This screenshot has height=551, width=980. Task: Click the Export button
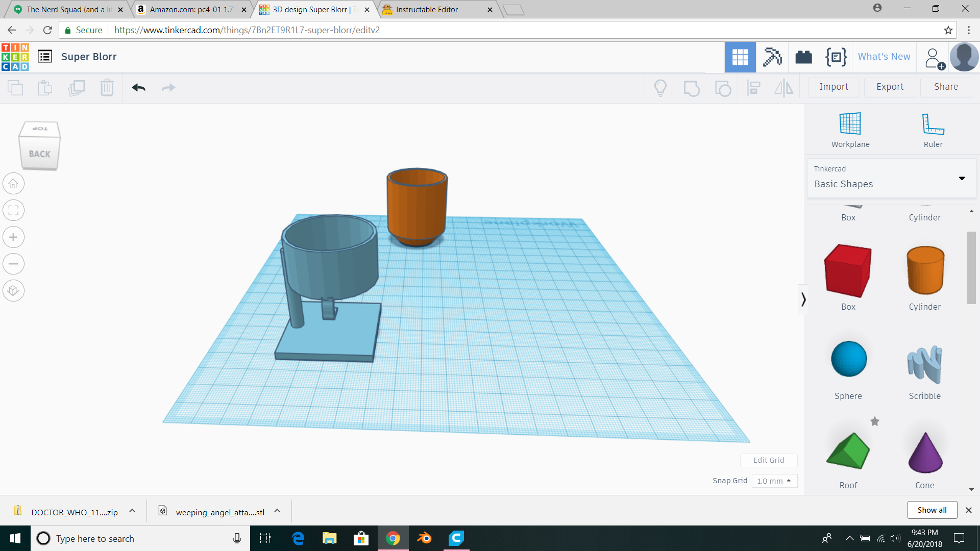[x=890, y=87]
